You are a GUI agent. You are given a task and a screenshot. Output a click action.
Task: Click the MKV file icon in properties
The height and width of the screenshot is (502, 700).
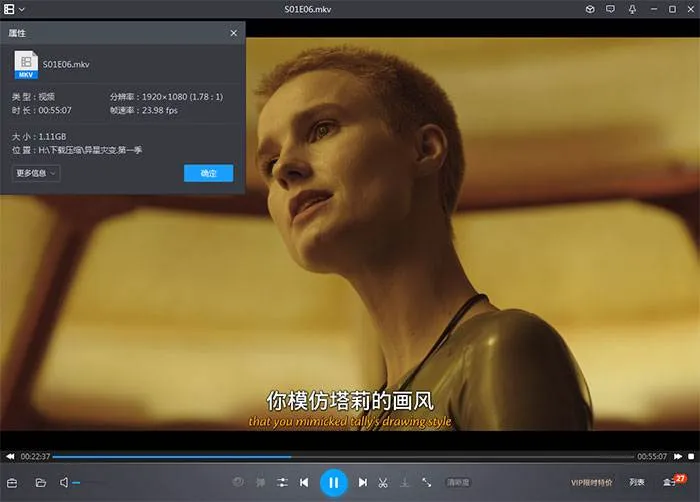click(x=26, y=64)
